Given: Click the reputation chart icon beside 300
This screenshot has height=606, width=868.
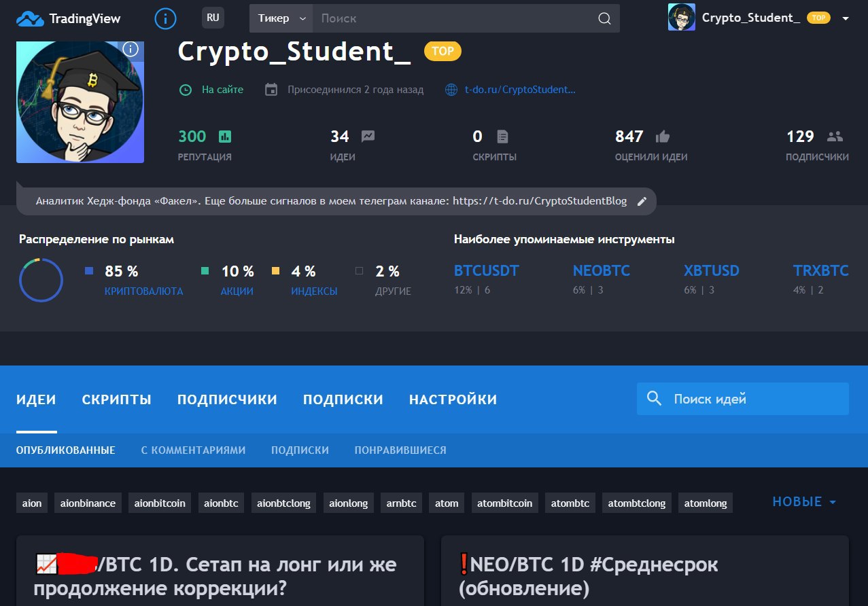Looking at the screenshot, I should coord(224,137).
